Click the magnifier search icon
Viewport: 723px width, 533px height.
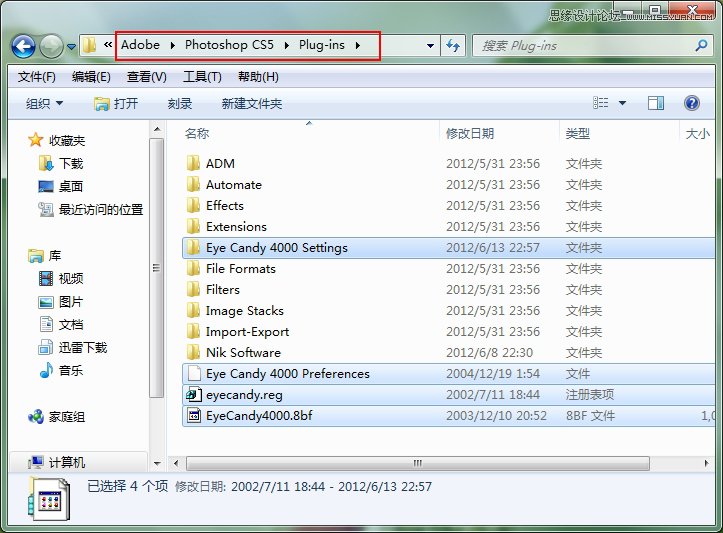[x=701, y=45]
